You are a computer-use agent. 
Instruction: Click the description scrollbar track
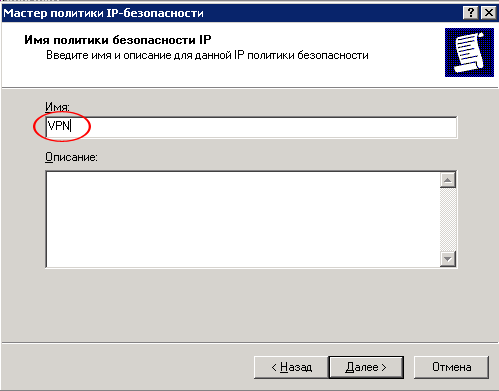448,220
